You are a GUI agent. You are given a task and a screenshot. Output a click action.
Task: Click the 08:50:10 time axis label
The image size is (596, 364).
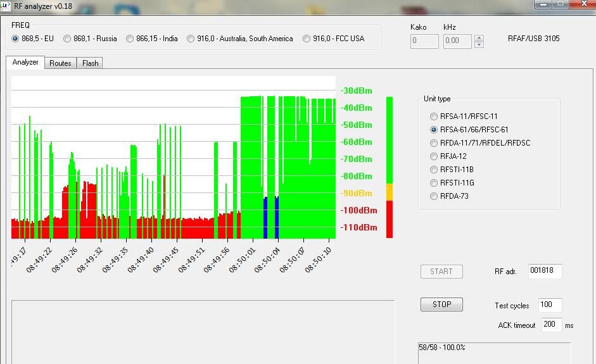point(318,260)
